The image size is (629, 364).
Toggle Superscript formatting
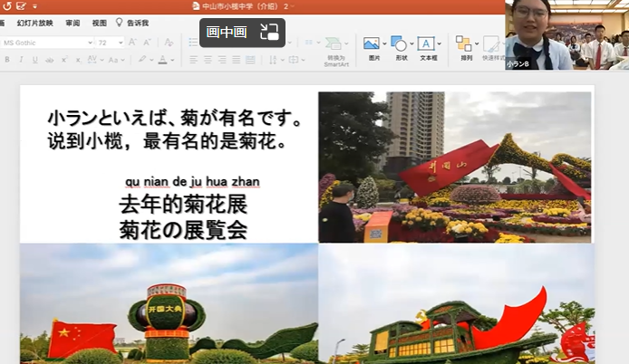(x=63, y=60)
